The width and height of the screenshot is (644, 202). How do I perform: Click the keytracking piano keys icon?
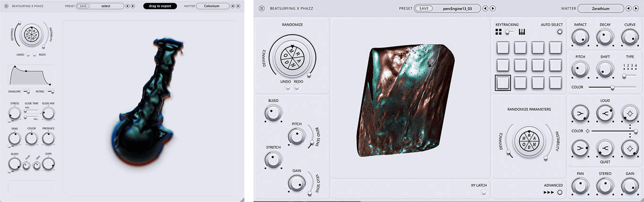coord(522,32)
